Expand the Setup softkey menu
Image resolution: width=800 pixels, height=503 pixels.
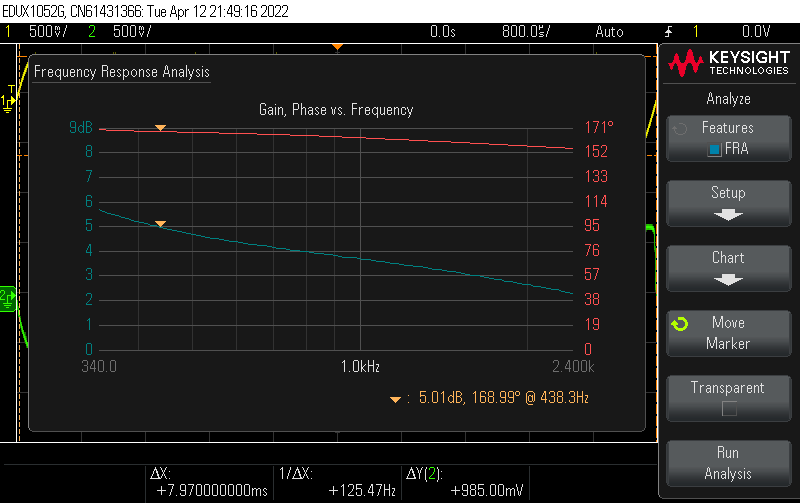click(x=728, y=202)
